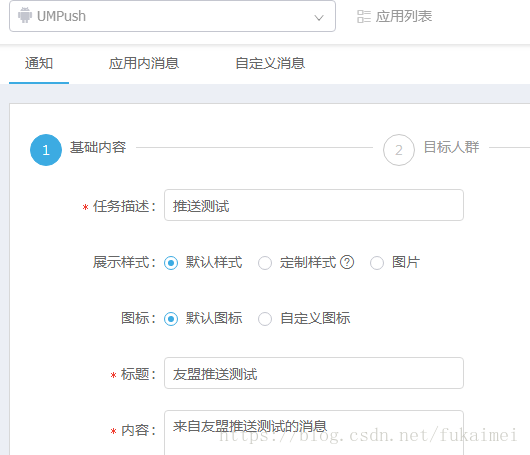Switch to the 应用内消息 tab
530x455 pixels.
tap(144, 63)
